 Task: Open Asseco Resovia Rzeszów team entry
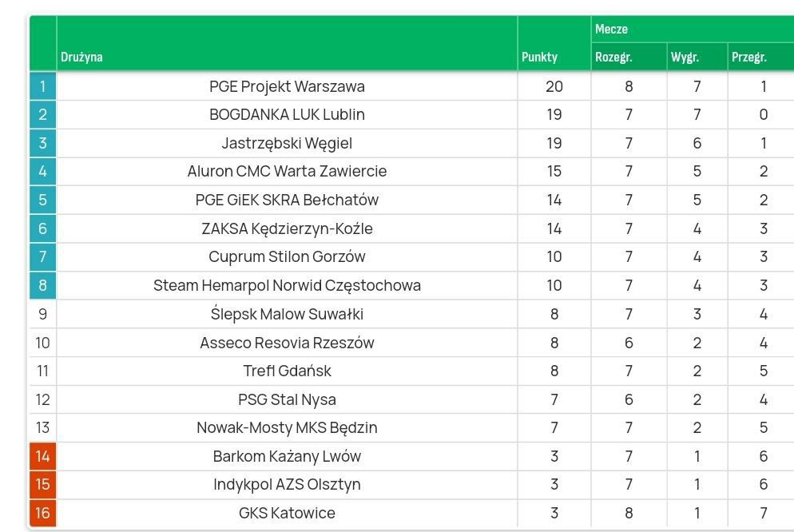(x=287, y=343)
